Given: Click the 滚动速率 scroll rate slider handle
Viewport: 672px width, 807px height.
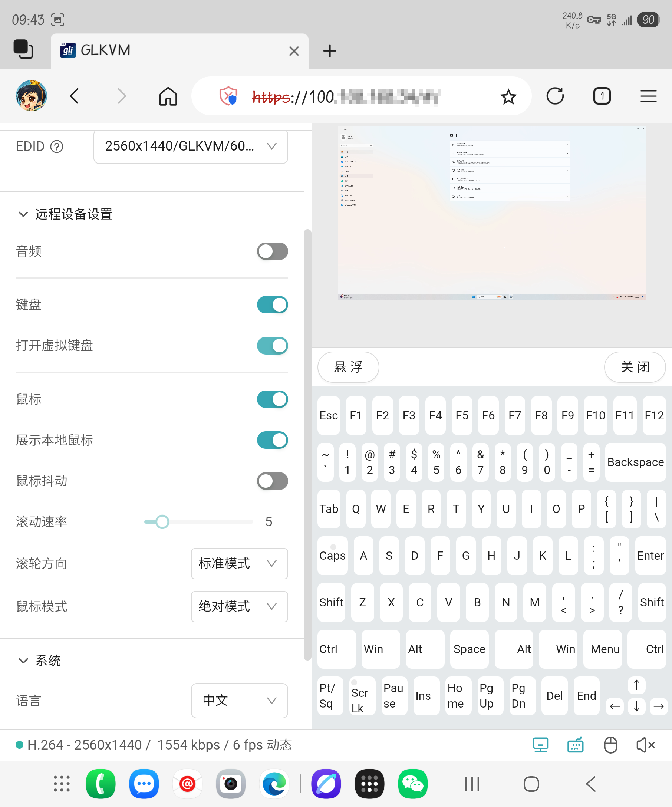Looking at the screenshot, I should point(162,521).
